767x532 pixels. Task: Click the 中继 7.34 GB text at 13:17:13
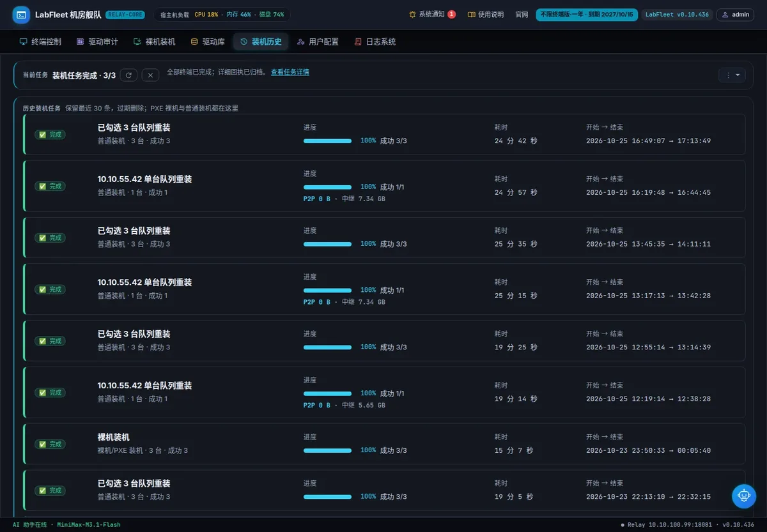tap(363, 302)
